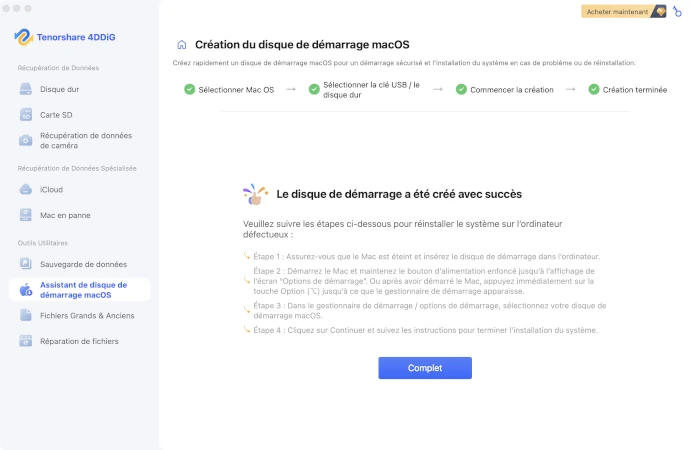Screen dimensions: 691x450
Task: Open Fichiers Grands & Anciens
Action: pyautogui.click(x=79, y=315)
